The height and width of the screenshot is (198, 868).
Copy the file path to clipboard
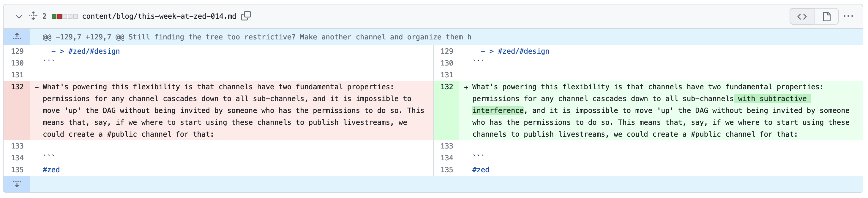coord(246,16)
